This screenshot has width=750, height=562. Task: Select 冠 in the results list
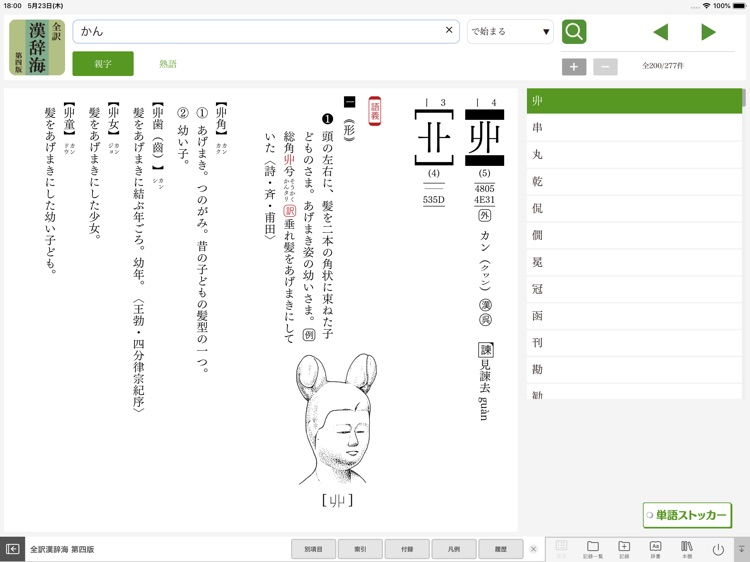[x=634, y=289]
